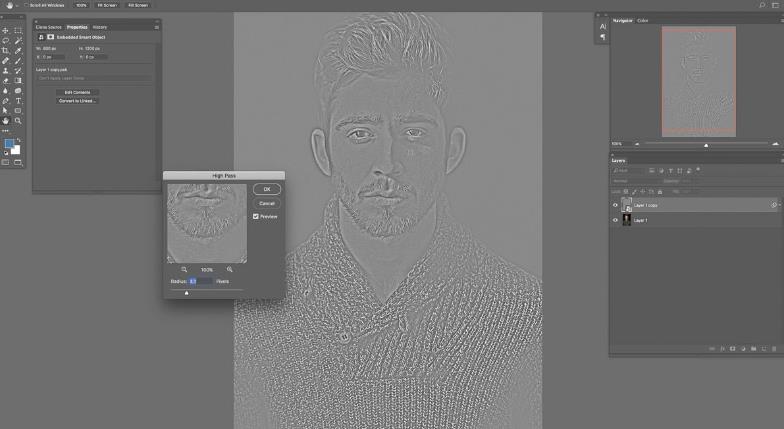Open the layer filter Kind dropdown
Screen dimensions: 784x429
(x=627, y=170)
